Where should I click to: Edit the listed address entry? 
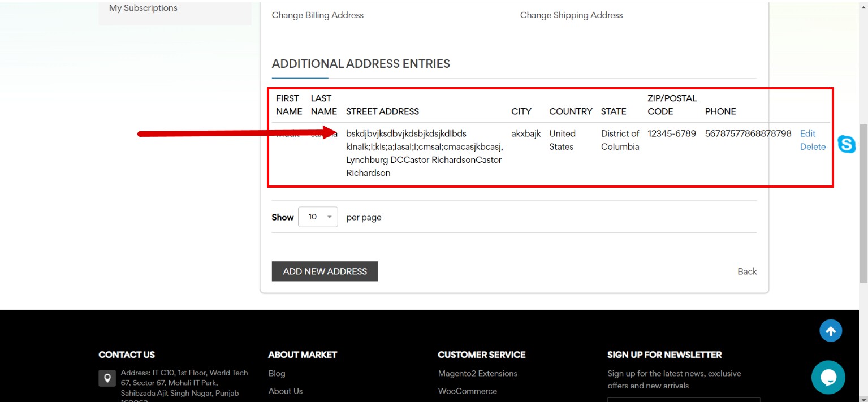pos(807,133)
